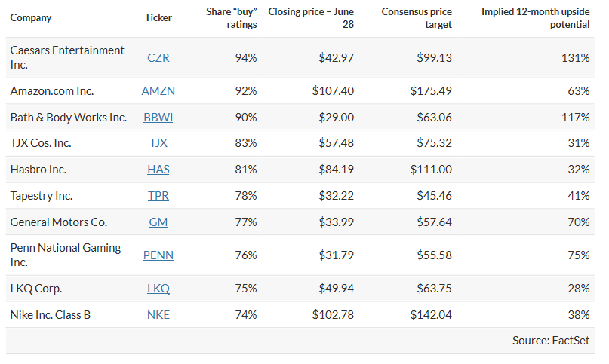Click the Closing price – June 28 header
The width and height of the screenshot is (609, 364).
coord(311,18)
